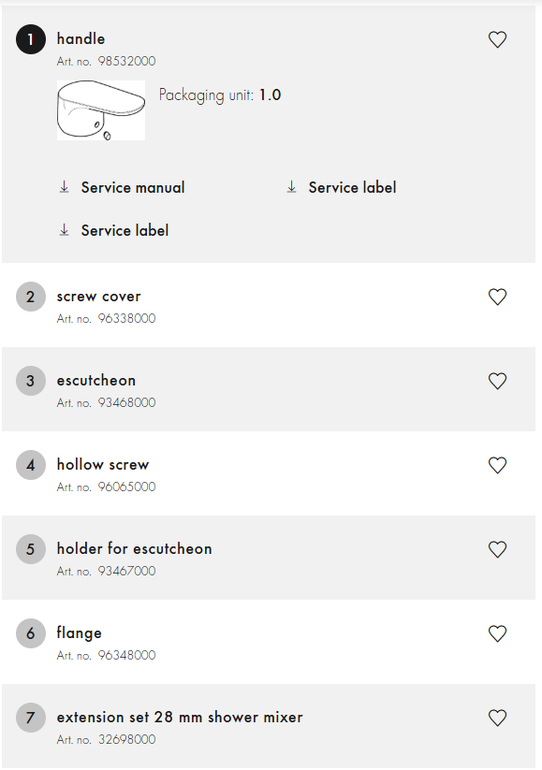
Task: Expand the extension set 28 mm row
Action: (x=269, y=726)
